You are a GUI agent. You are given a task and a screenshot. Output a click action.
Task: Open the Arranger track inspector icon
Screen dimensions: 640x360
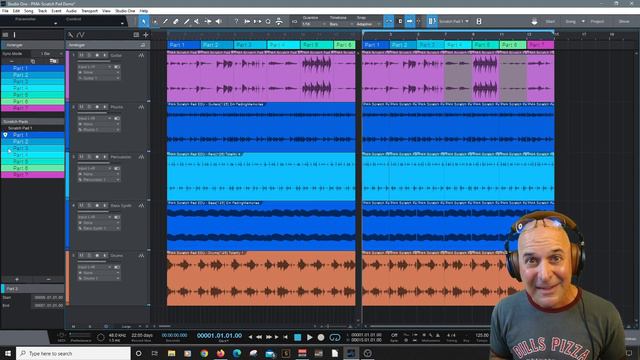[14, 35]
